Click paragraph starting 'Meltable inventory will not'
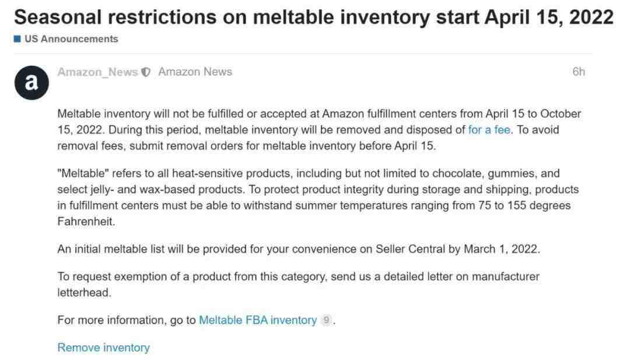This screenshot has width=630, height=364. 319,129
